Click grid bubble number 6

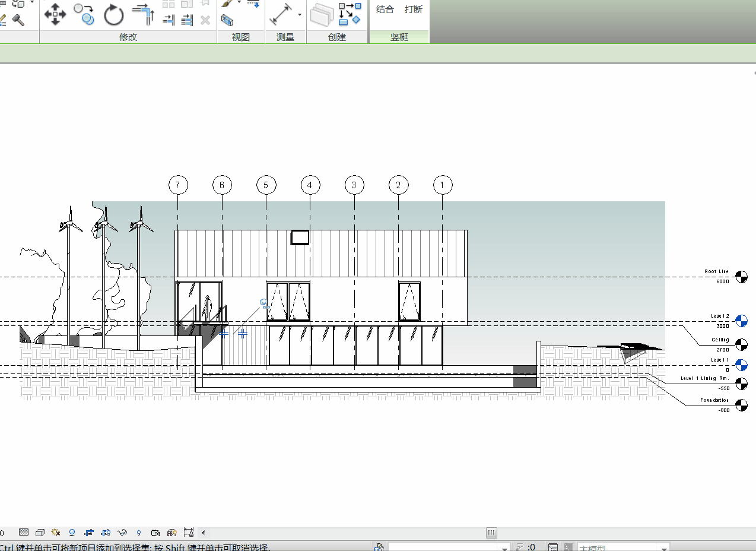point(222,185)
